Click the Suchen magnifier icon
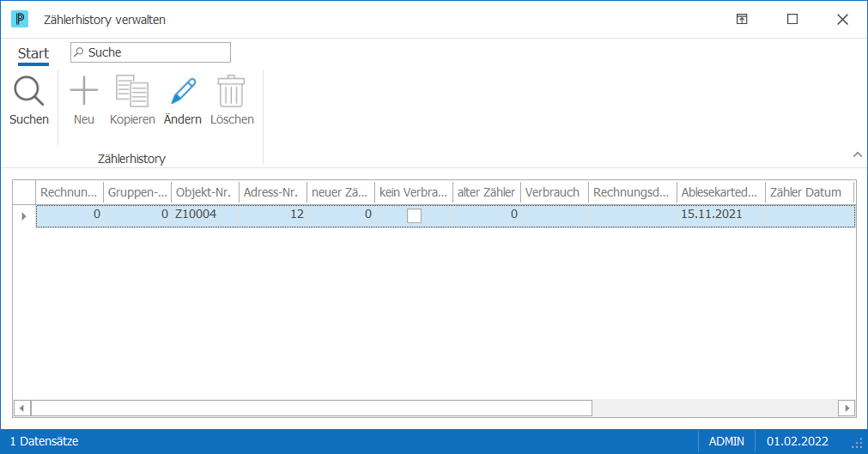The width and height of the screenshot is (868, 454). 29,91
